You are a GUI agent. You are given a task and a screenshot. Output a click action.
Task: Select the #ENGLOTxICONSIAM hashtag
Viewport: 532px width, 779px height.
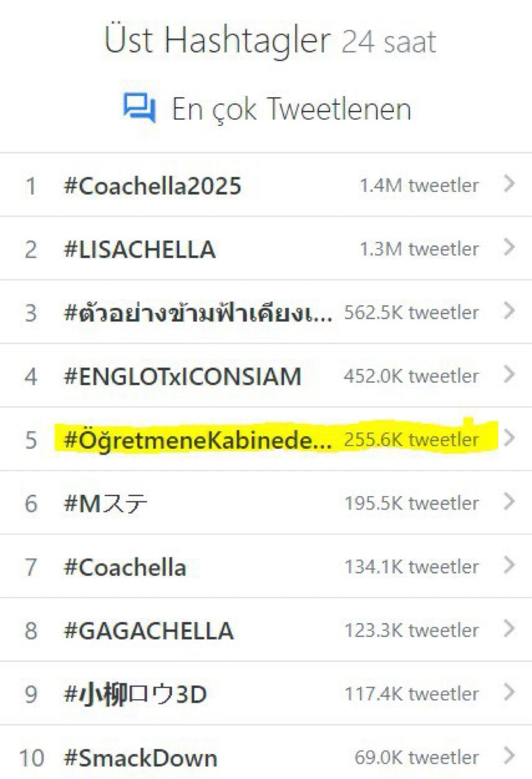[182, 377]
